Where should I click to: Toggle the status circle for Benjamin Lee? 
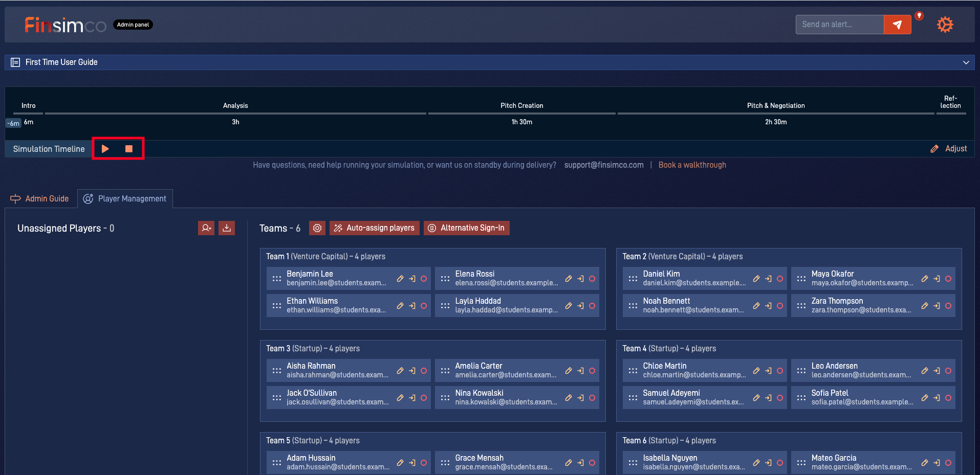pos(424,279)
